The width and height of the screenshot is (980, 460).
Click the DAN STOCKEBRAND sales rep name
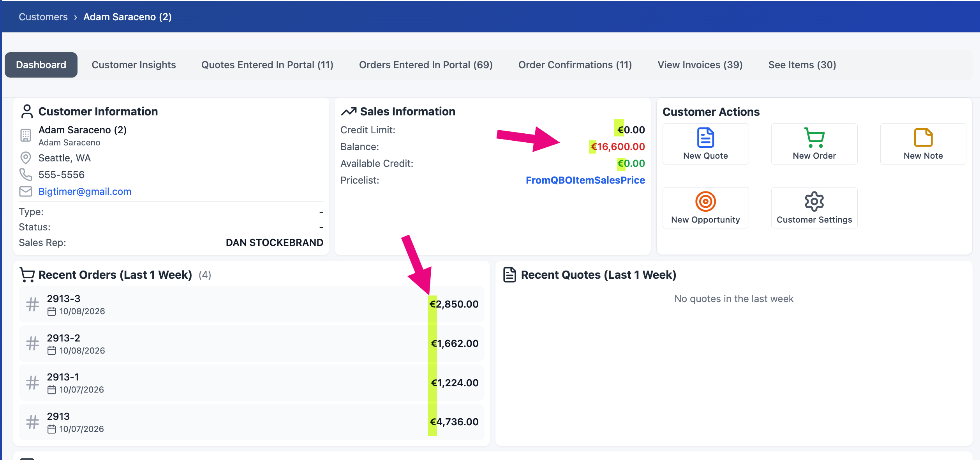pyautogui.click(x=275, y=242)
